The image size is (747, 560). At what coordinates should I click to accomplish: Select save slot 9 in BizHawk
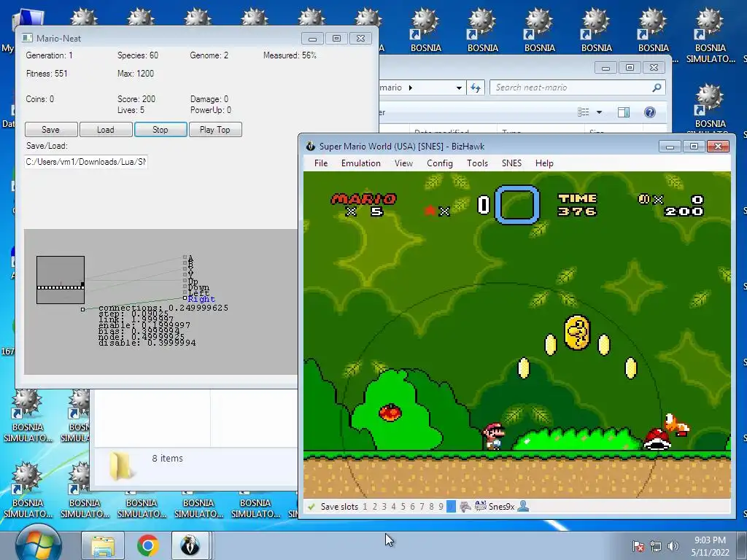(441, 507)
